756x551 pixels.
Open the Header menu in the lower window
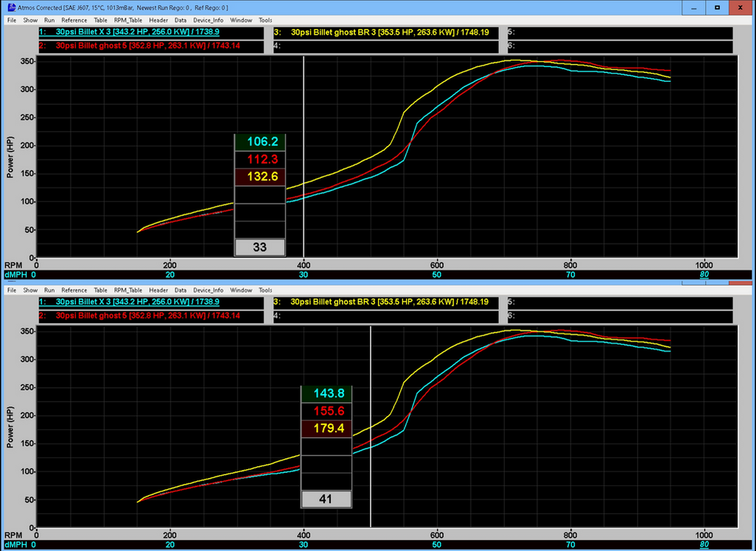pos(158,291)
